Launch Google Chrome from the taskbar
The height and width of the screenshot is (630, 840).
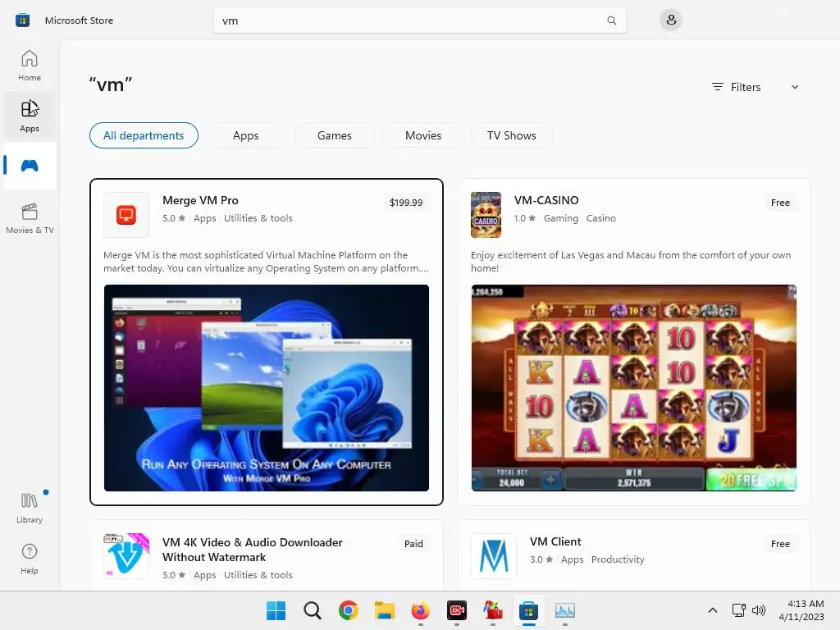tap(348, 610)
